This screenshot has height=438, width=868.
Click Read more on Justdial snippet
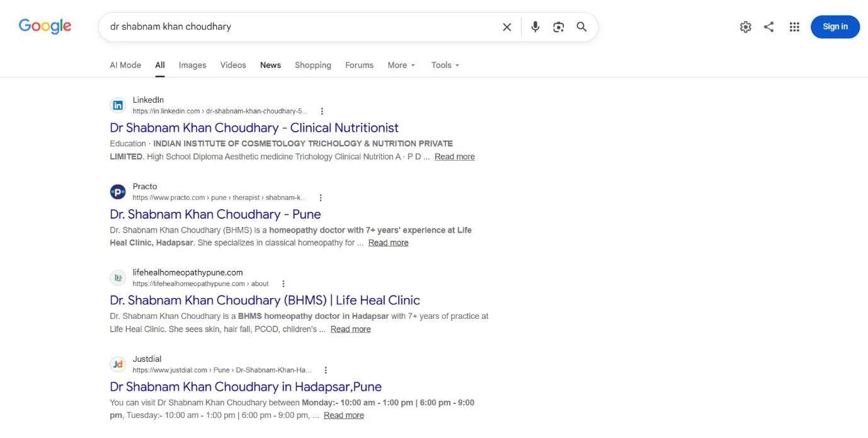pos(344,415)
